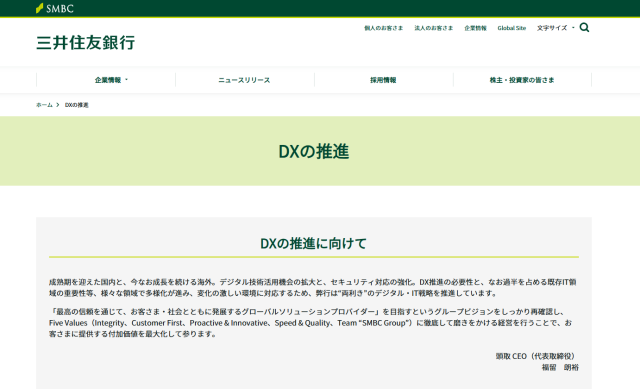
Task: Expand the 文字サイズ dropdown
Action: point(555,28)
